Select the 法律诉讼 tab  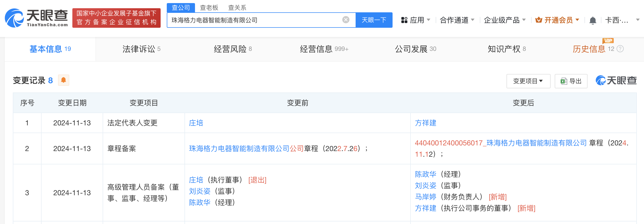141,49
